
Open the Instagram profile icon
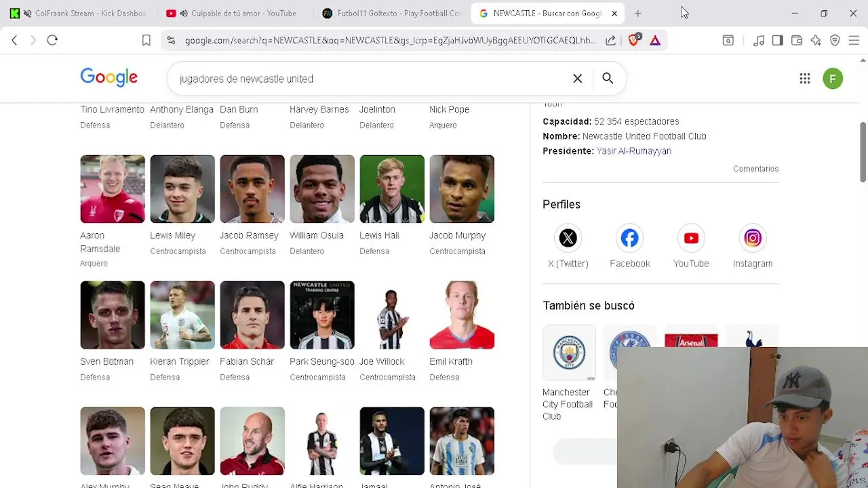[x=752, y=238]
